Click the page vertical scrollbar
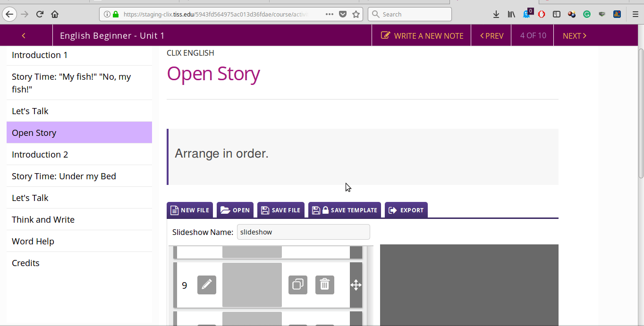Viewport: 644px width, 326px height. [641, 113]
